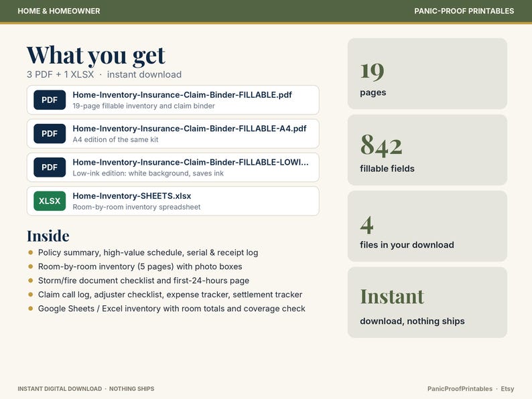Select the file name ending in FILLABLE-A4.pdf

190,129
